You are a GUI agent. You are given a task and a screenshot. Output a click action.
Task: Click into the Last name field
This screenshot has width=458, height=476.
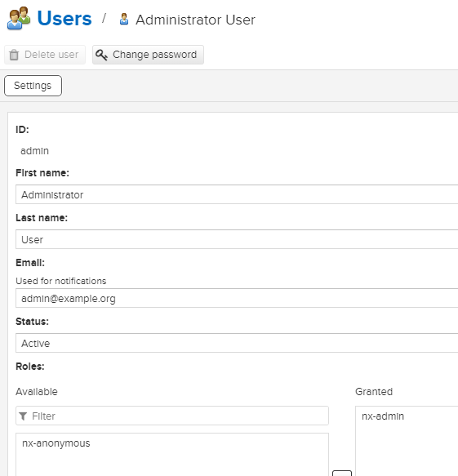[237, 239]
